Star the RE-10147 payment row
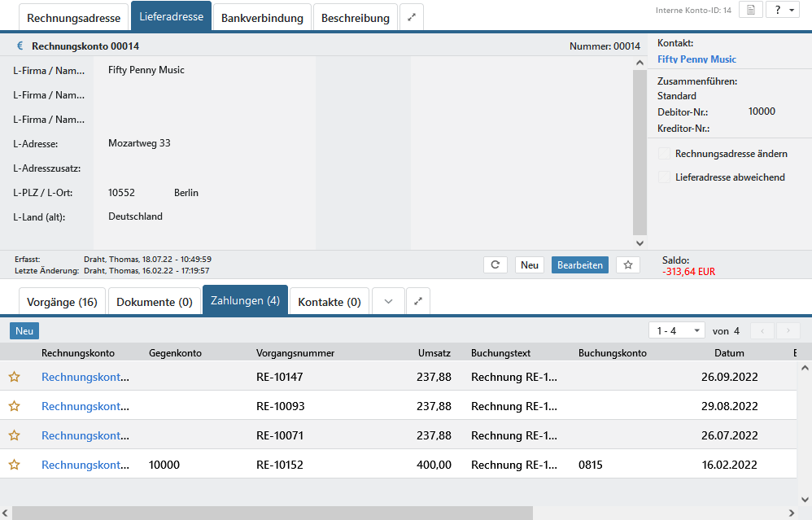Viewport: 812px width, 520px height. coord(14,377)
